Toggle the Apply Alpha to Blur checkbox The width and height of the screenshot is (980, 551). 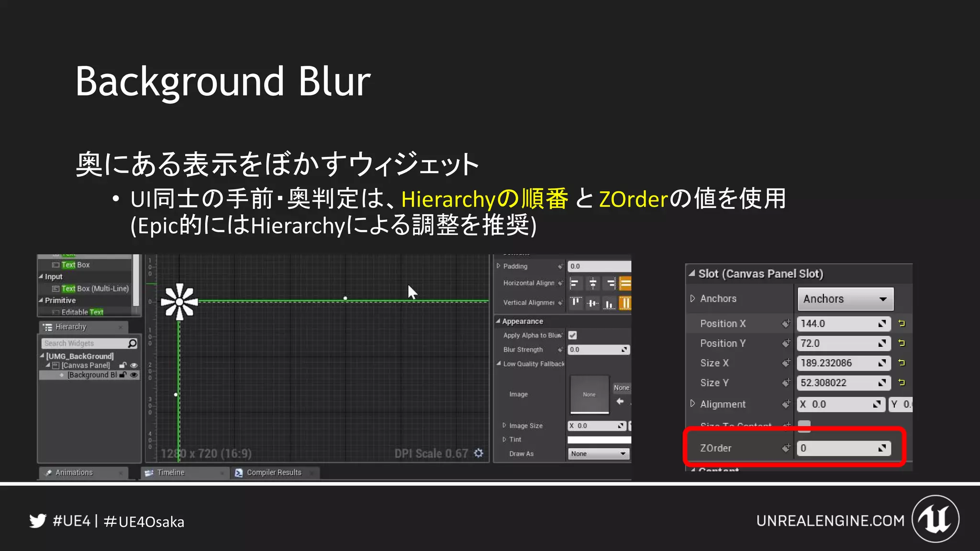(572, 335)
